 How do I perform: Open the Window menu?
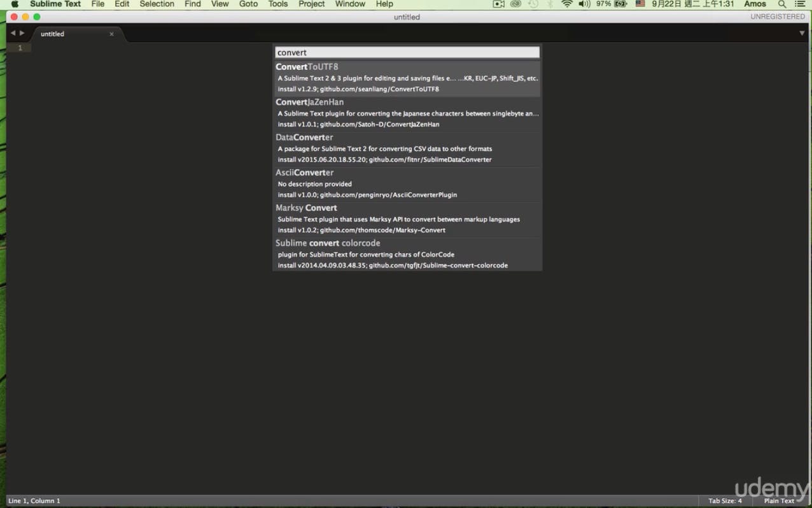point(350,4)
